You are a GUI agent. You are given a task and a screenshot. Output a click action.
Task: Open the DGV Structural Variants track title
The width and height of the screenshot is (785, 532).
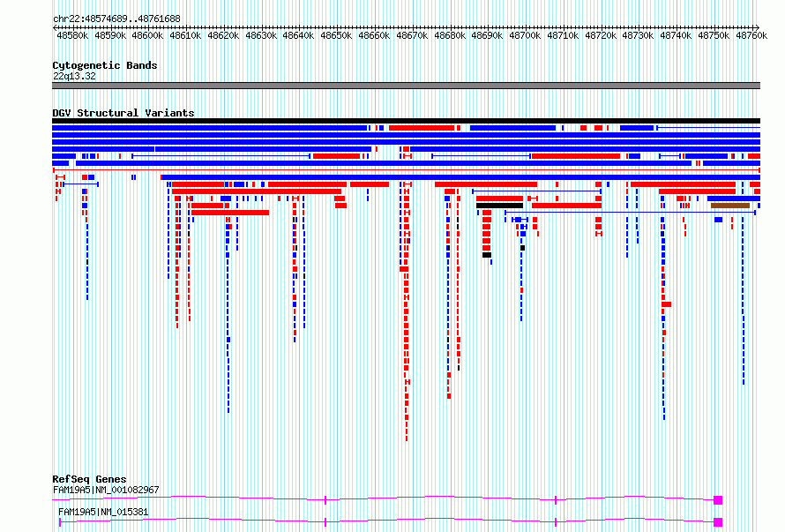click(x=123, y=113)
